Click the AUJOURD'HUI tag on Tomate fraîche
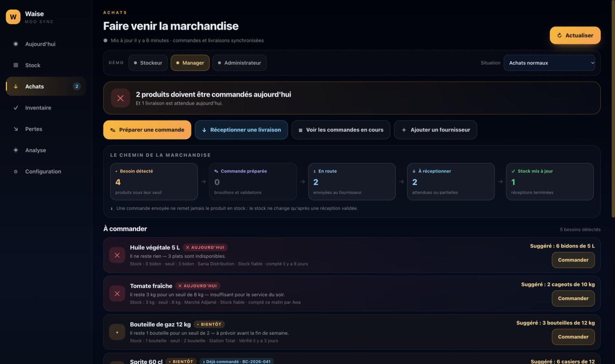615x364 pixels. tap(198, 286)
